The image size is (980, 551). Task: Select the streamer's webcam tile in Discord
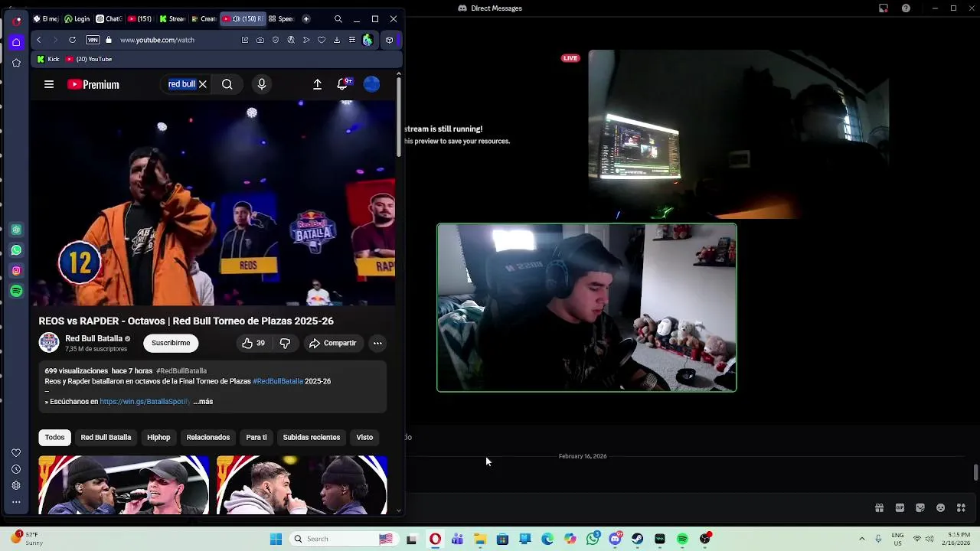click(x=586, y=308)
